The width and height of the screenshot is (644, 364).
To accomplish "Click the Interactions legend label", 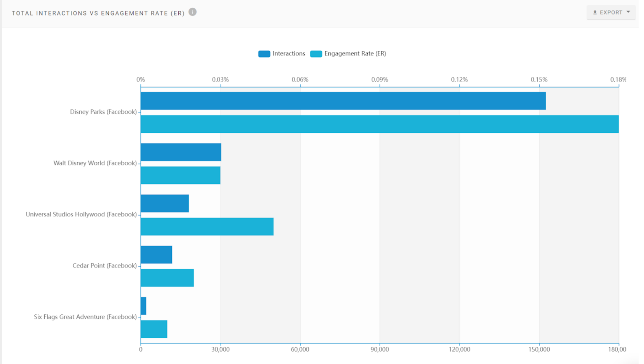I will [289, 53].
